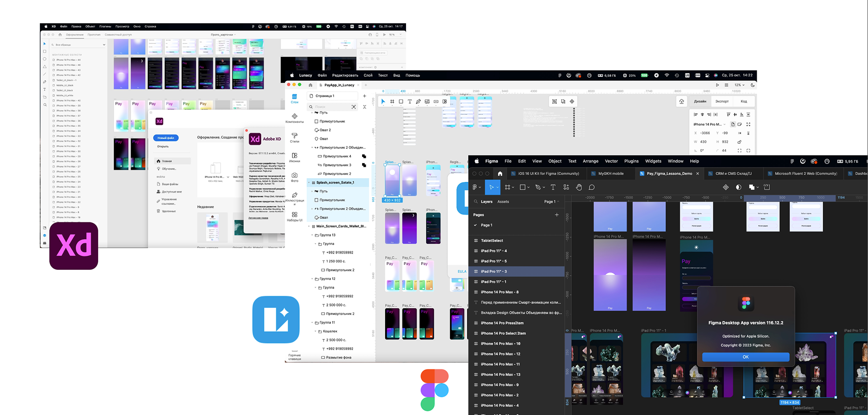The image size is (868, 415).
Task: Switch to Экспорт tab in Lunacy
Action: (x=722, y=101)
